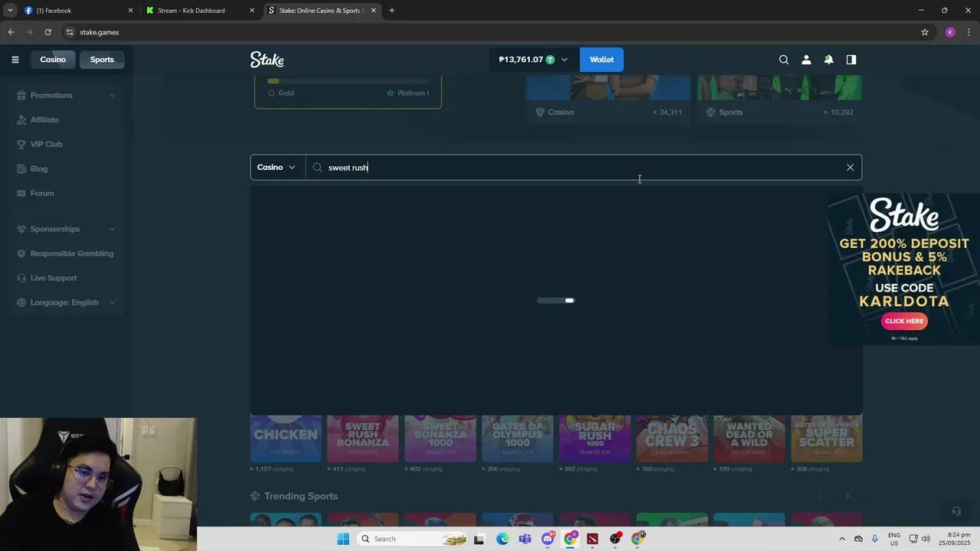This screenshot has height=551, width=980.
Task: View site information icon in address bar
Action: (70, 32)
